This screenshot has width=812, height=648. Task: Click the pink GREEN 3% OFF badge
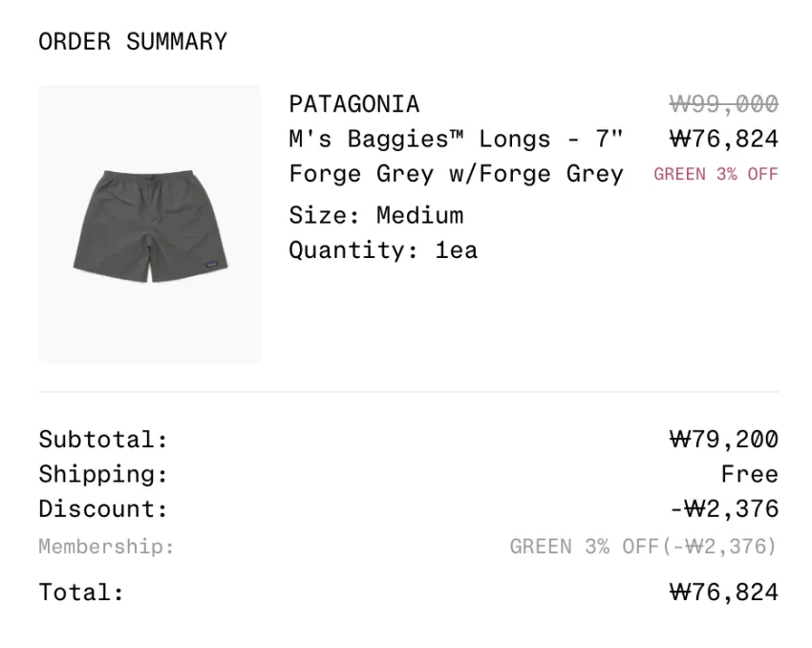pyautogui.click(x=716, y=174)
